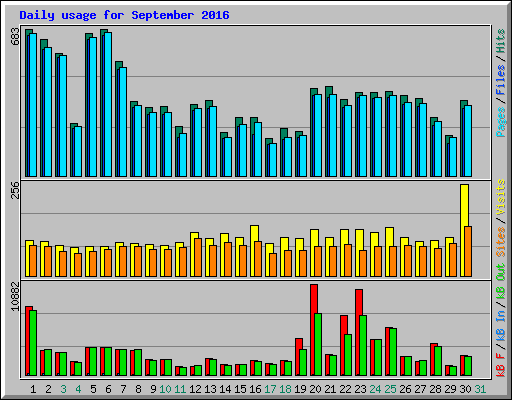This screenshot has height=400, width=512.
Task: Click day label 1 on x-axis
Action: (33, 389)
